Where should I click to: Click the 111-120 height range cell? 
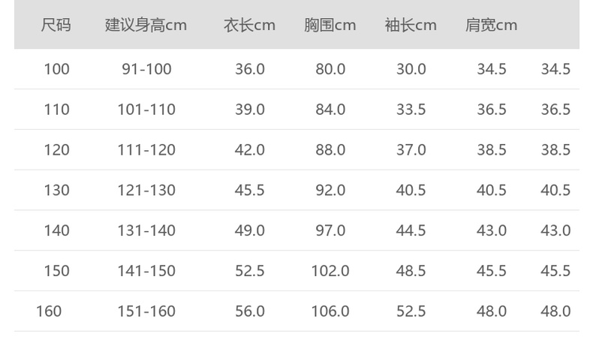pos(146,150)
